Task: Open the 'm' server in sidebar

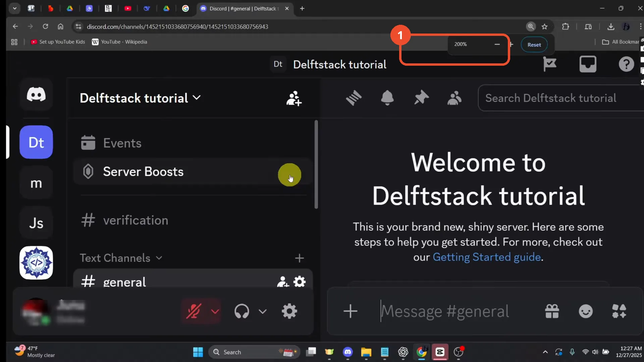Action: click(x=36, y=183)
